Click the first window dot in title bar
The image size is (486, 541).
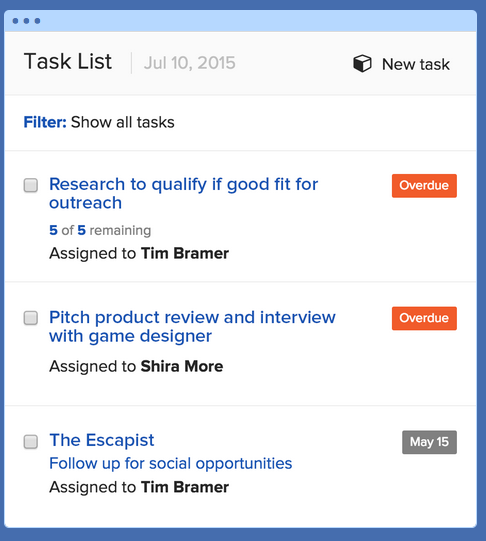15,21
